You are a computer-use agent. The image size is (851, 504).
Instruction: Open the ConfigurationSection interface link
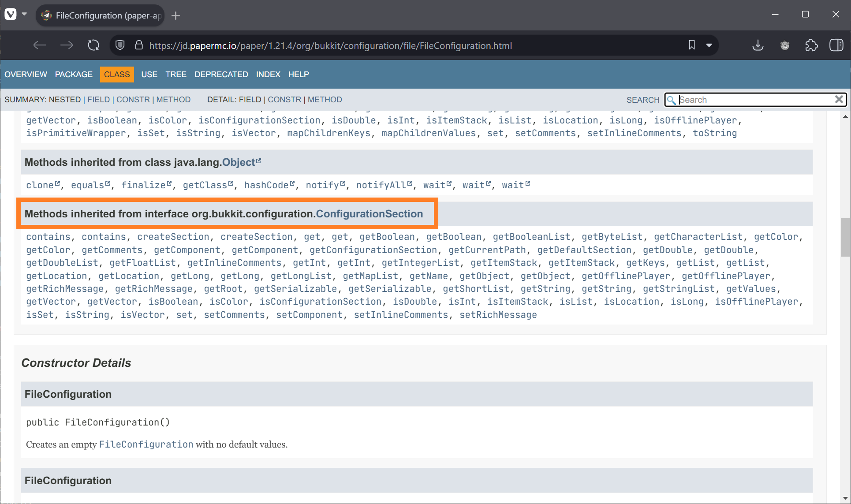pyautogui.click(x=369, y=213)
